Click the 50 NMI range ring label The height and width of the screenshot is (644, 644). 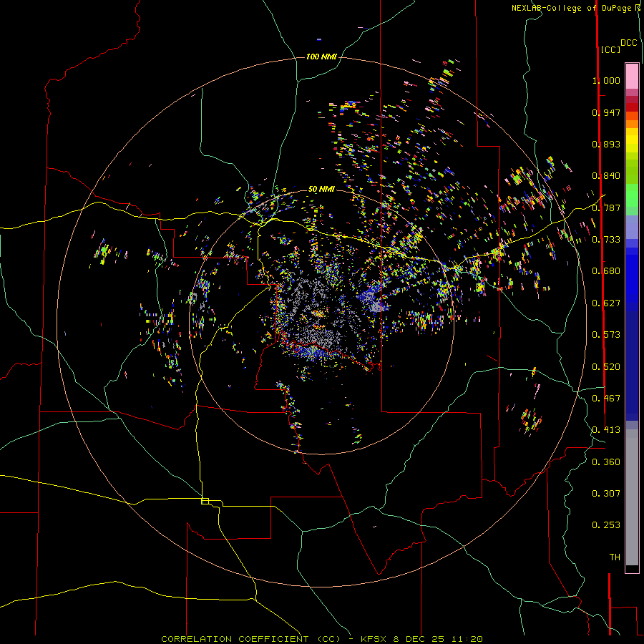321,189
